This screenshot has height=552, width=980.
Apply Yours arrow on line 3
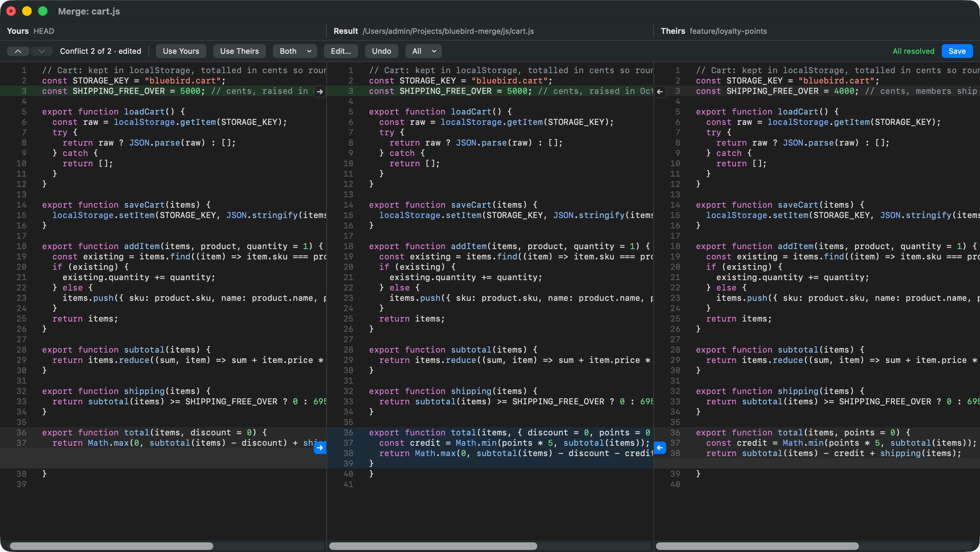(x=320, y=91)
